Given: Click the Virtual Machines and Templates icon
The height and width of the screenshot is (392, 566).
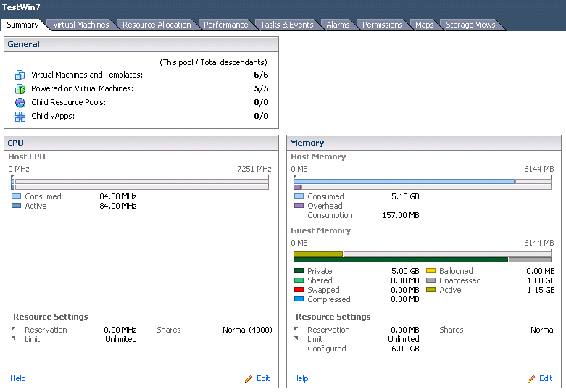Looking at the screenshot, I should click(20, 75).
